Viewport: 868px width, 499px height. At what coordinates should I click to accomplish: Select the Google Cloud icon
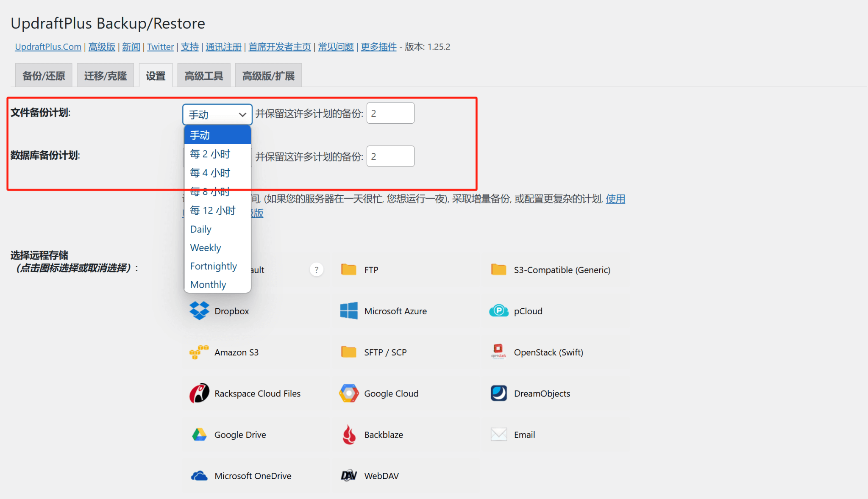click(349, 393)
